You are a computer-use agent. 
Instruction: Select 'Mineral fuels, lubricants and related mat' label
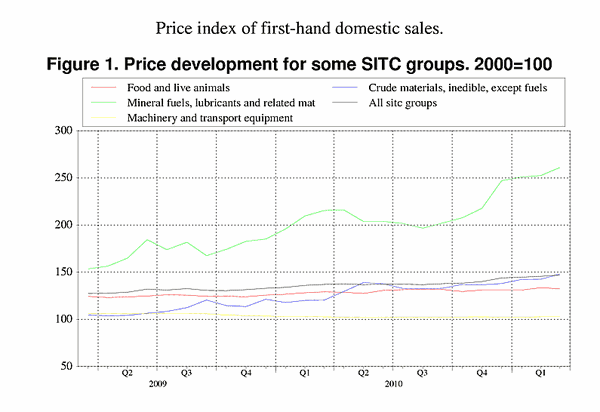coord(221,103)
